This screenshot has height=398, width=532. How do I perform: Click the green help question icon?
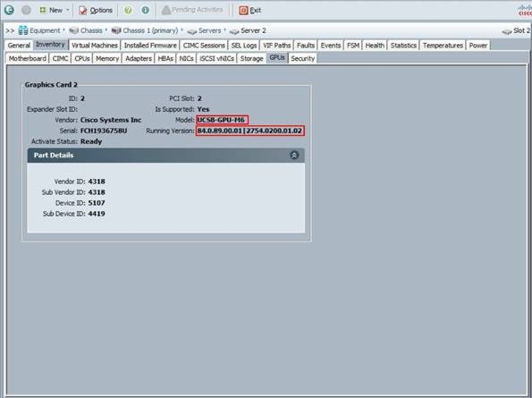coord(128,10)
